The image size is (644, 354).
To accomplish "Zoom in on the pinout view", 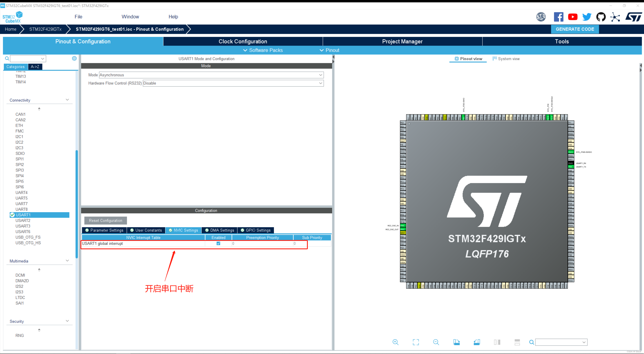I will pos(395,342).
